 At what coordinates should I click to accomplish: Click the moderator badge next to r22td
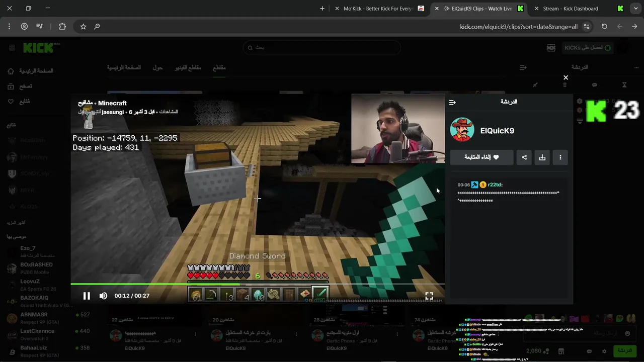(x=474, y=185)
